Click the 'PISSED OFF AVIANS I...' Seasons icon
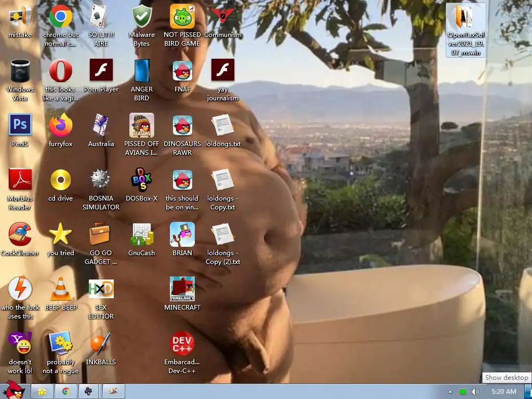 [x=141, y=135]
